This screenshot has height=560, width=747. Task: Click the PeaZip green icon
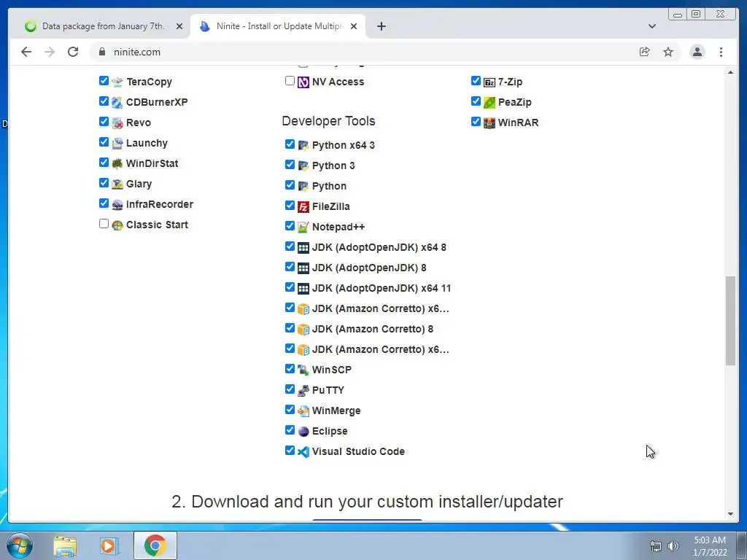[489, 102]
